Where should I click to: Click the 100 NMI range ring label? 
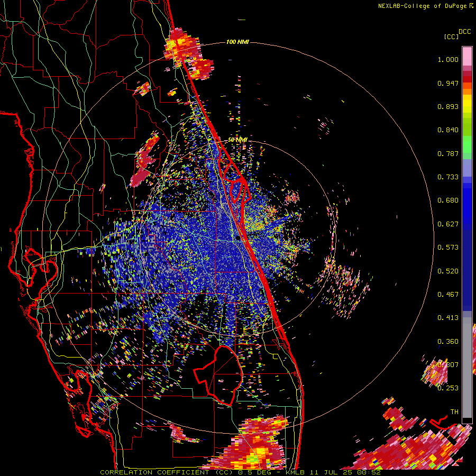click(237, 42)
